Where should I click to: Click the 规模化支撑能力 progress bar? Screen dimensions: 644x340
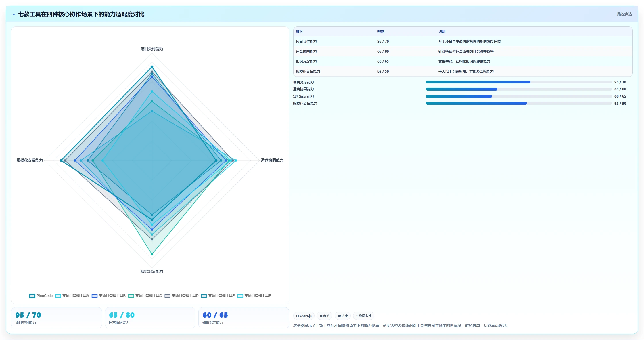coord(519,103)
